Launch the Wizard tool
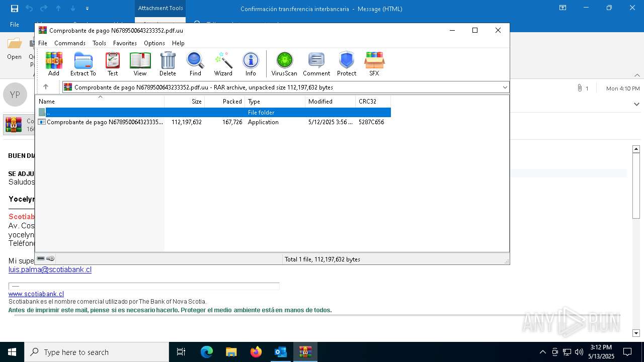Image resolution: width=644 pixels, height=362 pixels. point(223,64)
